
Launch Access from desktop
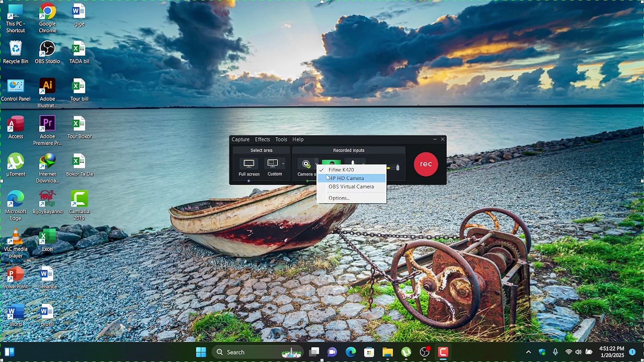[16, 128]
